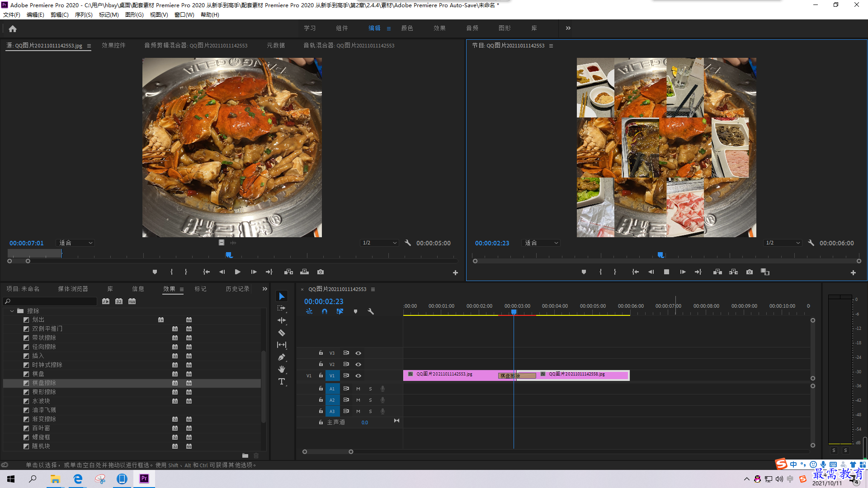Create new custom bin in Effects panel
Screen dimensions: 868x488
[245, 455]
